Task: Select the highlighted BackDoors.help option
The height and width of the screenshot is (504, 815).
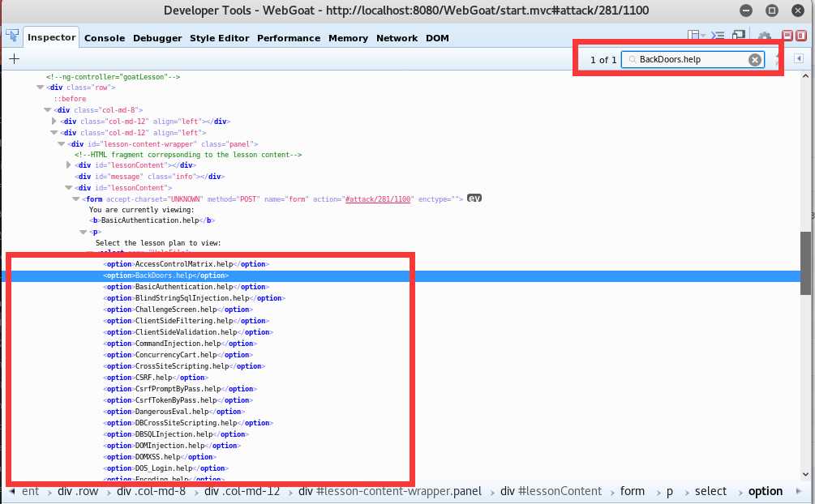Action: [166, 275]
